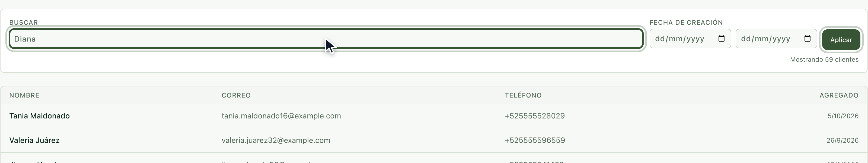Image resolution: width=868 pixels, height=163 pixels.
Task: Open the Tania Maldonado client row
Action: pos(434,116)
